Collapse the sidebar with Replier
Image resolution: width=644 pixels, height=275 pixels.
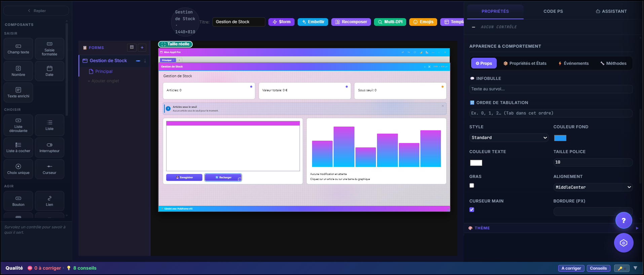[36, 11]
